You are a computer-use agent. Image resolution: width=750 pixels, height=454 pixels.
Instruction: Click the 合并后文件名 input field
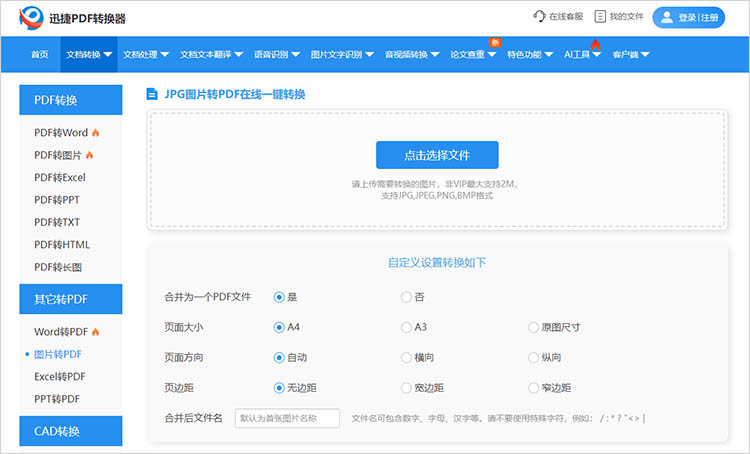pos(287,418)
